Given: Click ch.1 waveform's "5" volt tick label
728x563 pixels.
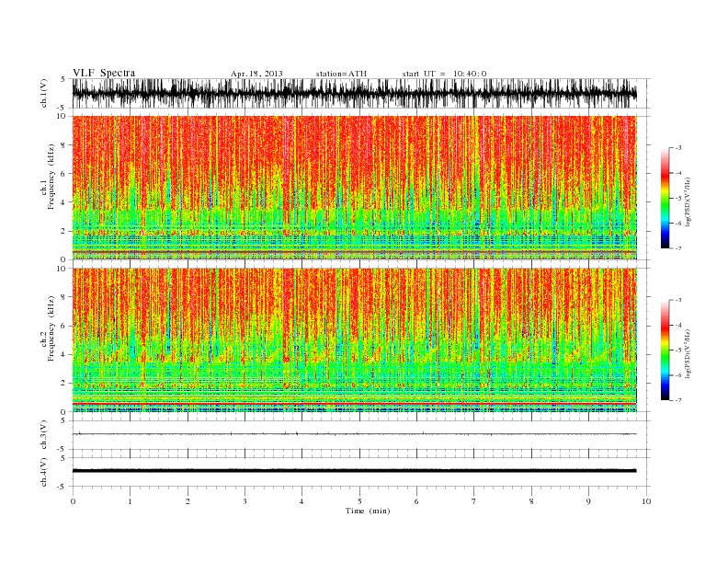Looking at the screenshot, I should pyautogui.click(x=63, y=79).
